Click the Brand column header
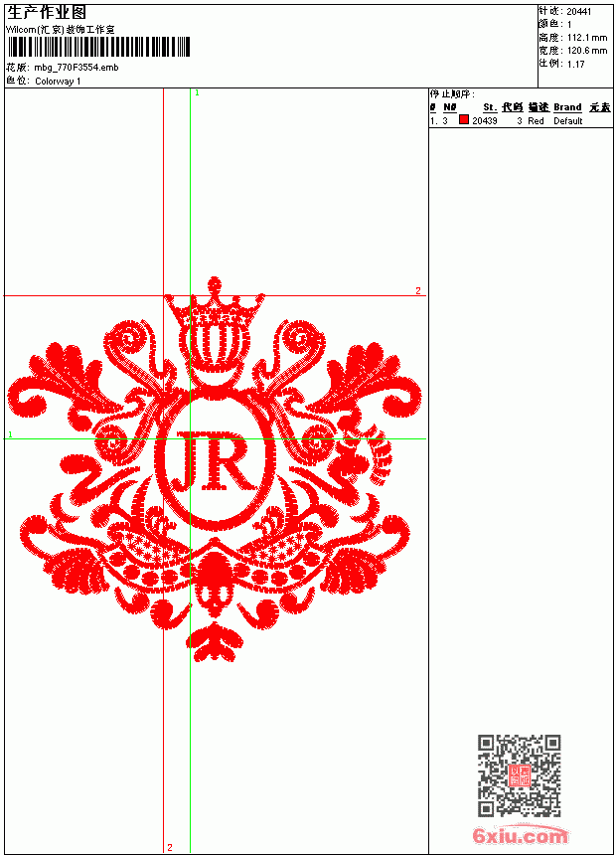This screenshot has height=855, width=616. point(567,107)
